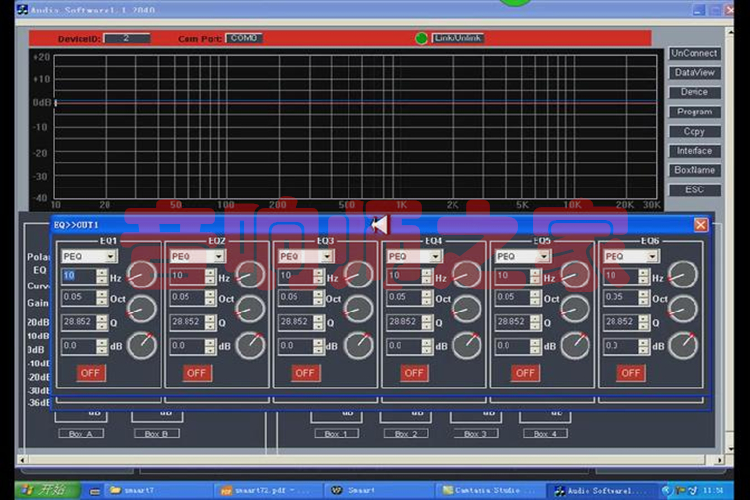Toggle EQ4 OFF button
The width and height of the screenshot is (750, 500).
[x=414, y=373]
